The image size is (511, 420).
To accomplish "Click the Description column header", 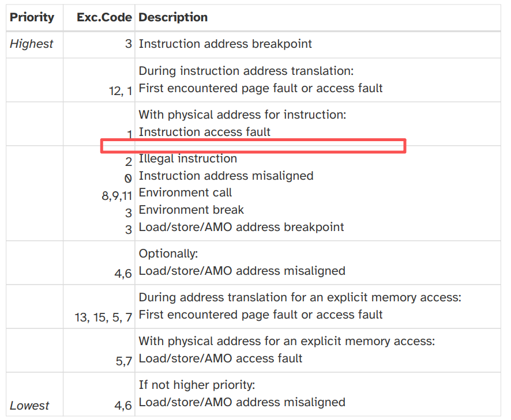I will point(173,17).
